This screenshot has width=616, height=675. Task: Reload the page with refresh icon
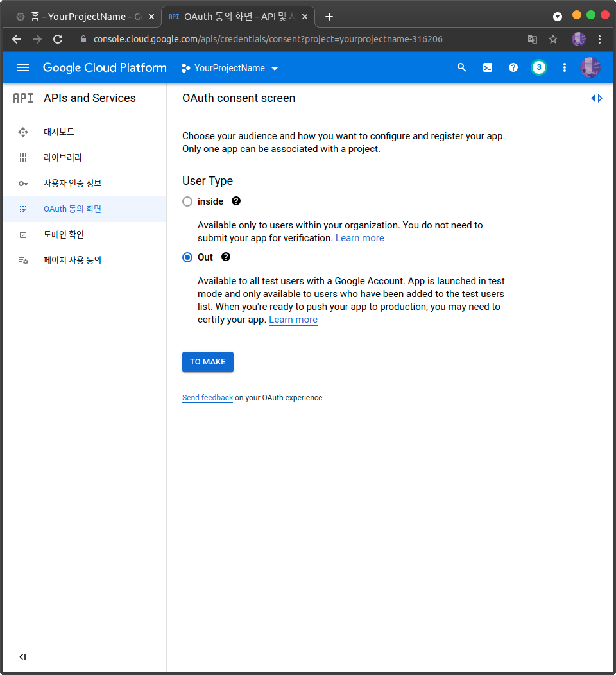click(x=58, y=39)
